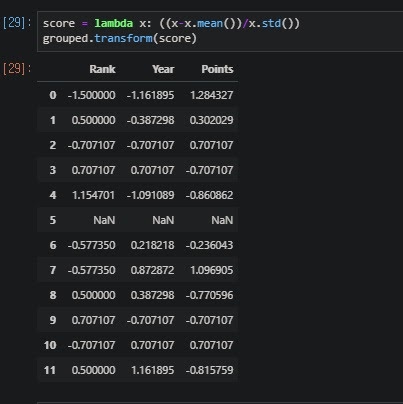Click the Rank value -0.577350 in row 6
403x404 pixels.
(92, 245)
